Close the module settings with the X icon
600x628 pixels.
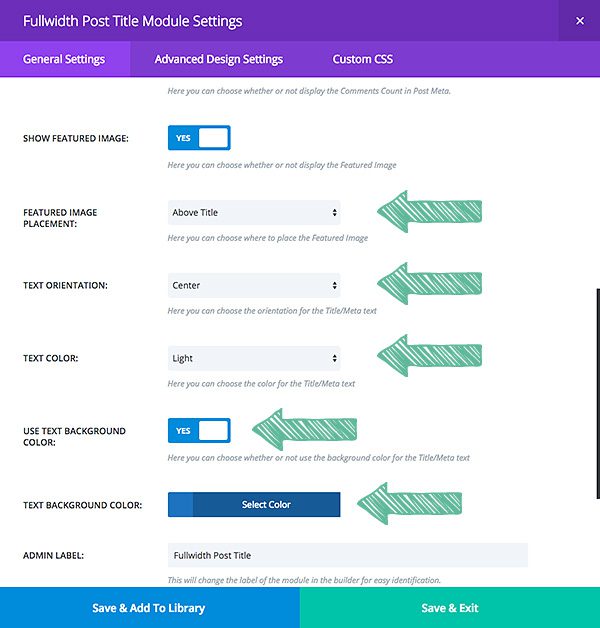point(579,20)
